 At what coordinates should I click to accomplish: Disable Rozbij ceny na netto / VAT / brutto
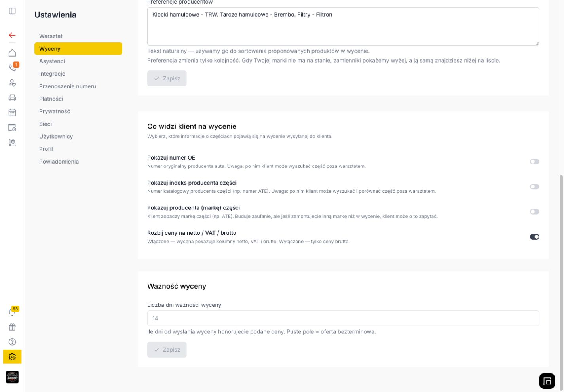534,237
